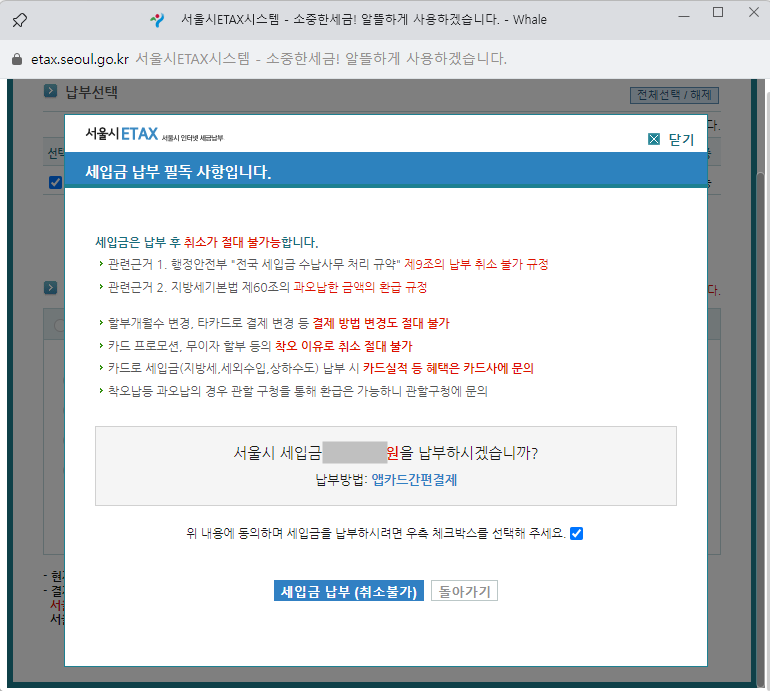Viewport: 770px width, 691px height.
Task: Click the pin icon in the title bar
Action: coord(20,20)
